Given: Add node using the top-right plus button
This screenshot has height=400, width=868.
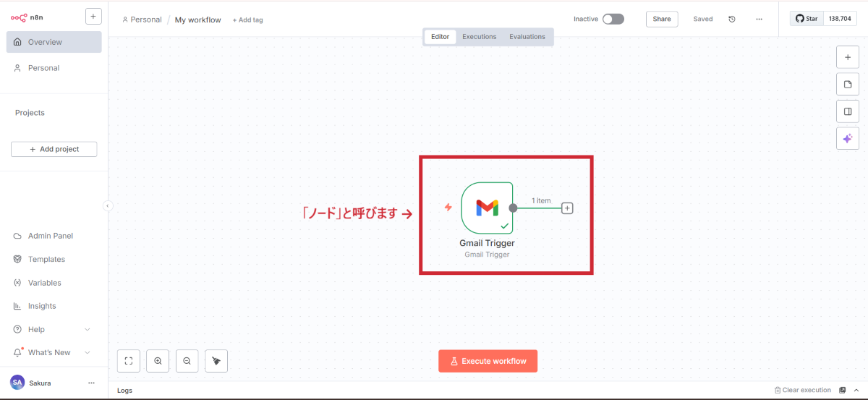Looking at the screenshot, I should tap(847, 57).
